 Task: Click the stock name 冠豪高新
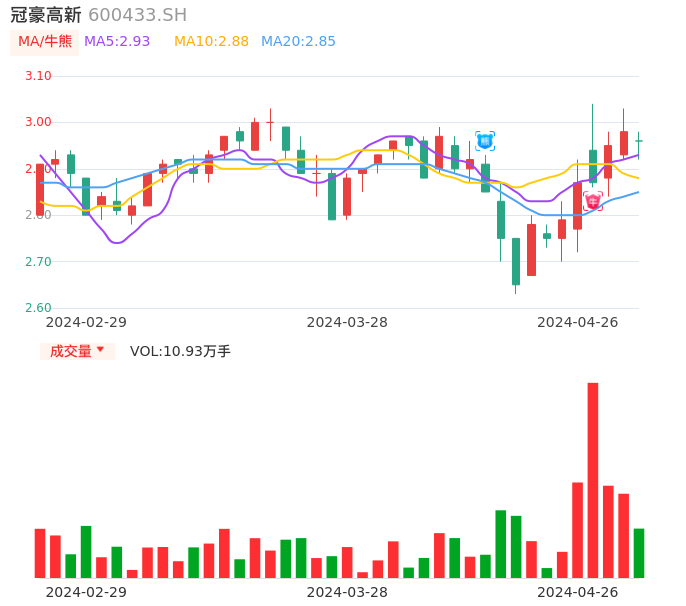pos(46,15)
